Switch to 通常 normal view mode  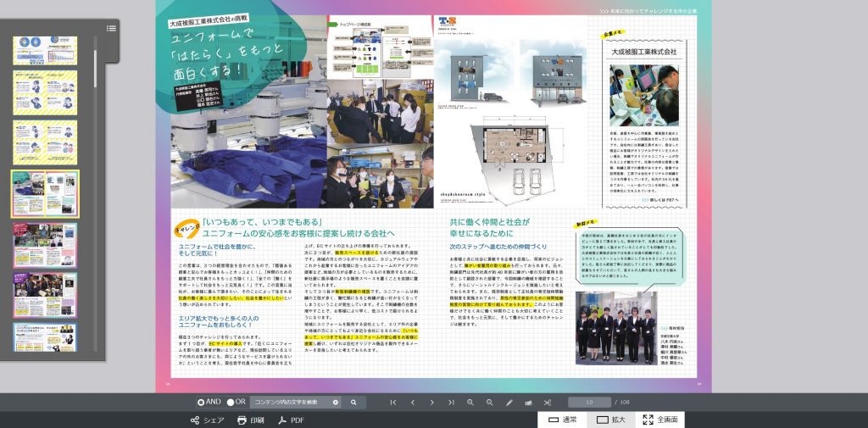(x=563, y=420)
